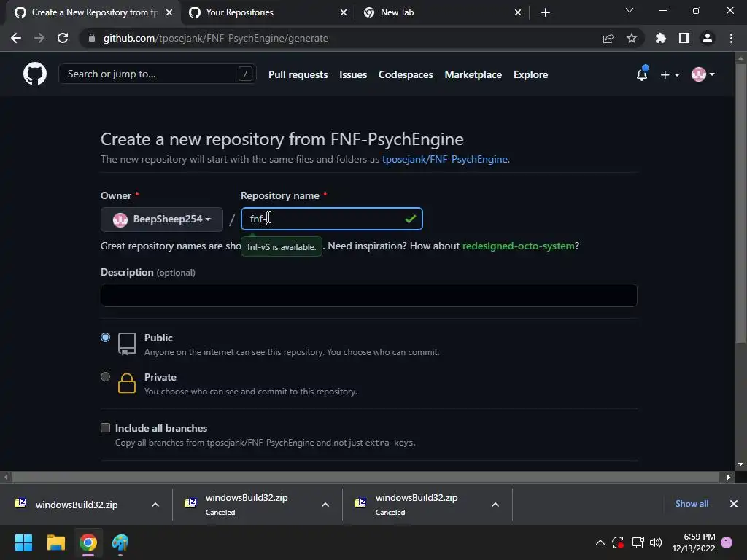Click the Search or jump to field

pos(158,74)
